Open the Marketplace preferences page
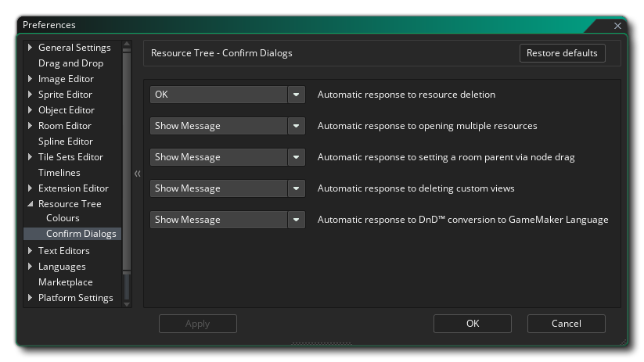Viewport: 644px width, 362px height. point(65,282)
